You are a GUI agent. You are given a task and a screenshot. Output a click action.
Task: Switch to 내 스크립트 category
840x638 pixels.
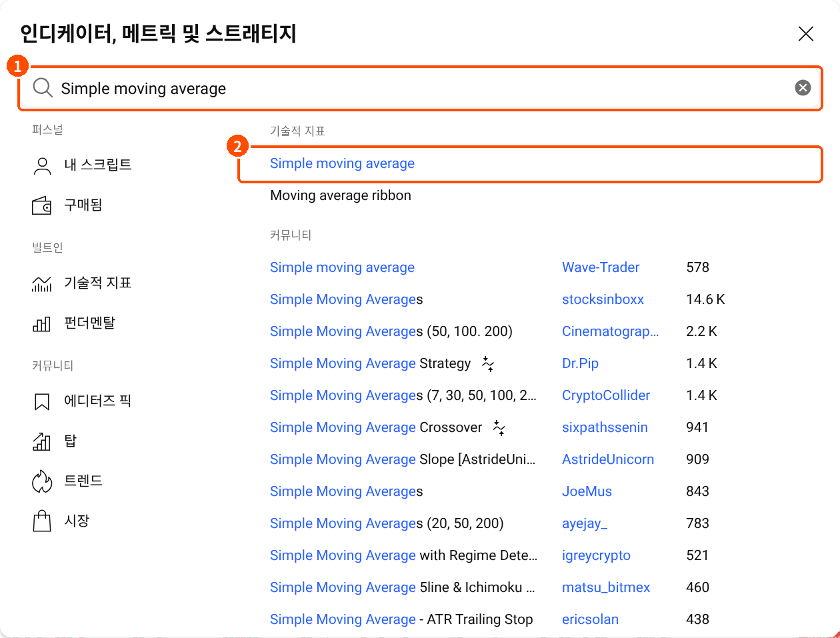98,165
